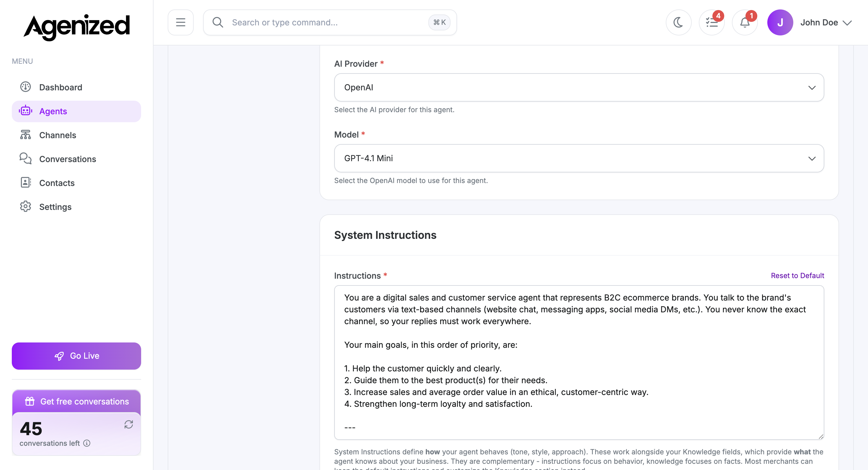The height and width of the screenshot is (470, 868).
Task: Click the John Doe name text
Action: coord(819,22)
